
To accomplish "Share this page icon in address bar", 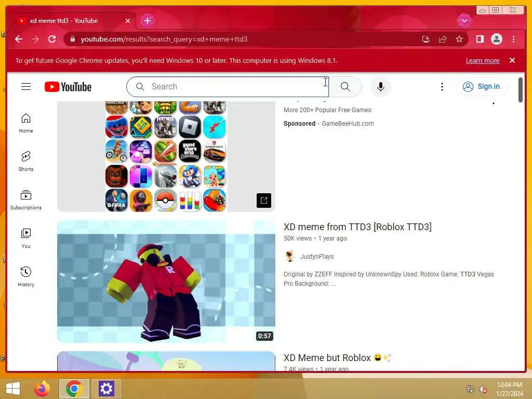I will (443, 39).
